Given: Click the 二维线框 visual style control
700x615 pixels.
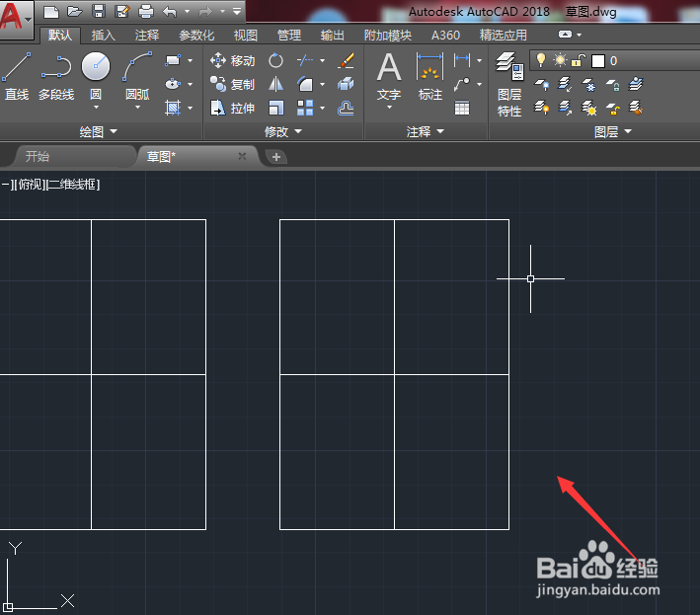Looking at the screenshot, I should tap(73, 185).
